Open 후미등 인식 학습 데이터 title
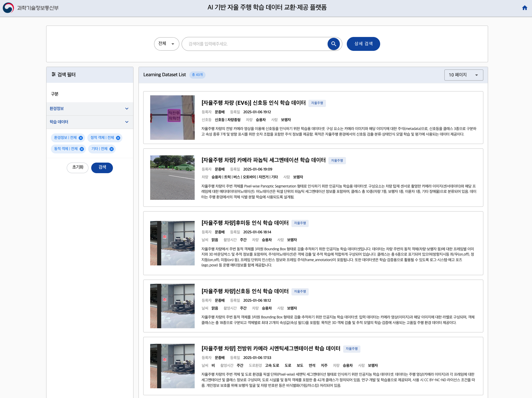This screenshot has height=398, width=532. tap(245, 223)
